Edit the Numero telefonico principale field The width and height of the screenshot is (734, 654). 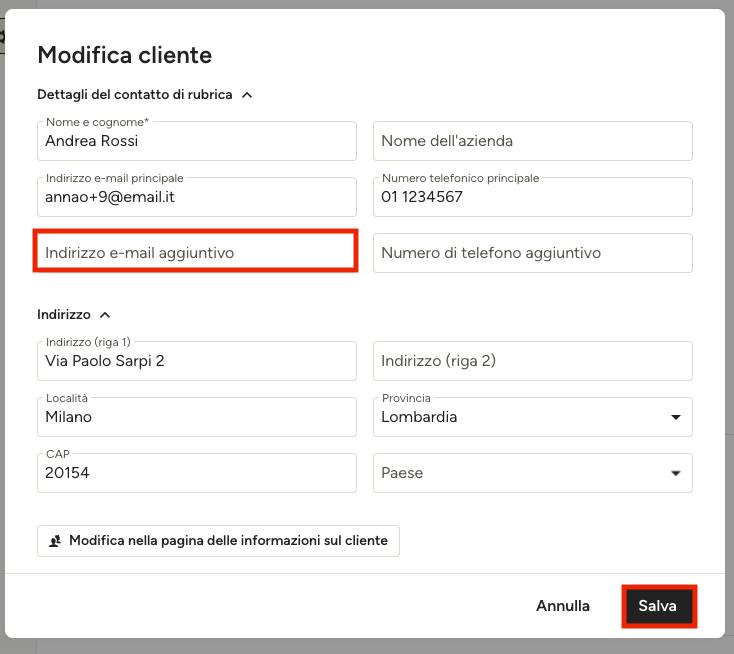(533, 197)
